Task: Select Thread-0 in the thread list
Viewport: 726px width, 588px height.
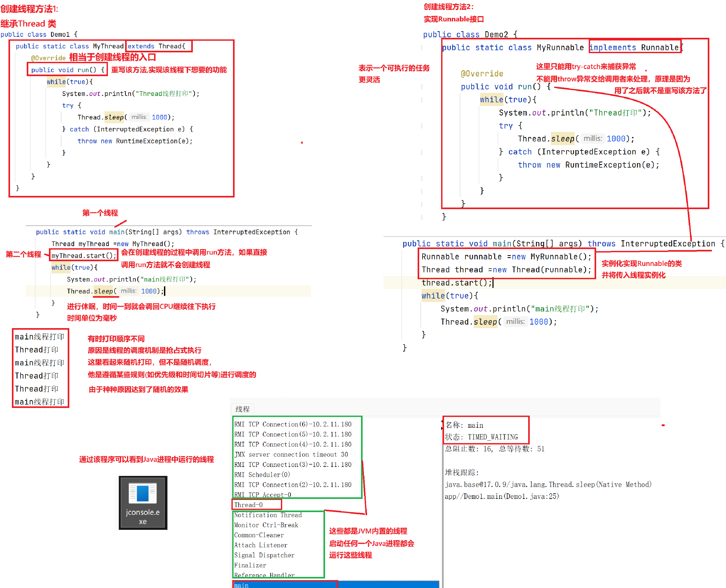Action: [x=249, y=505]
